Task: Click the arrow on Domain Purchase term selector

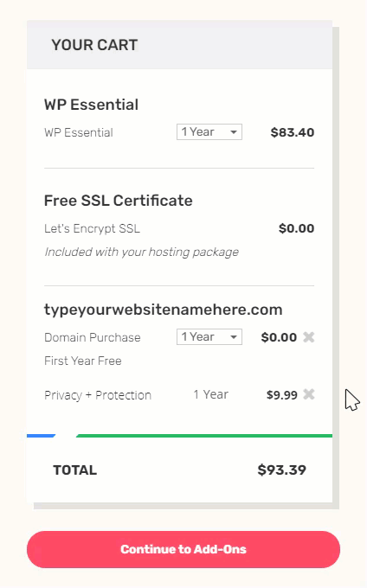Action: point(234,337)
